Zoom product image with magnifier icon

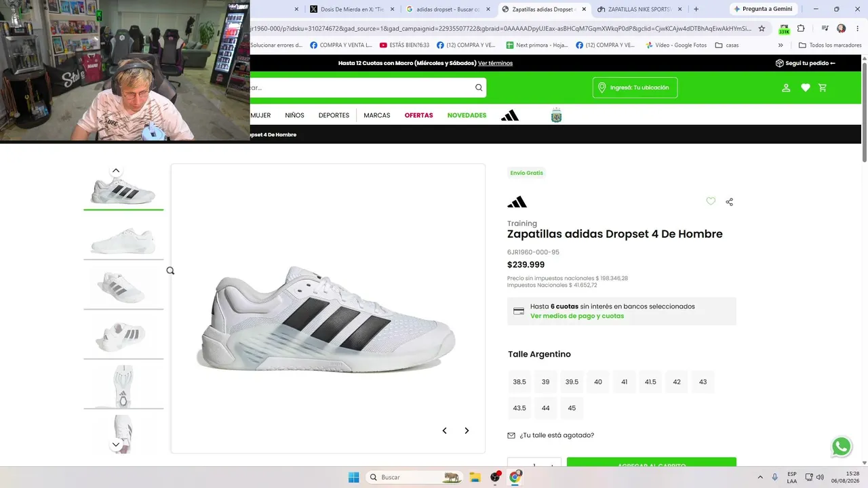coord(170,270)
